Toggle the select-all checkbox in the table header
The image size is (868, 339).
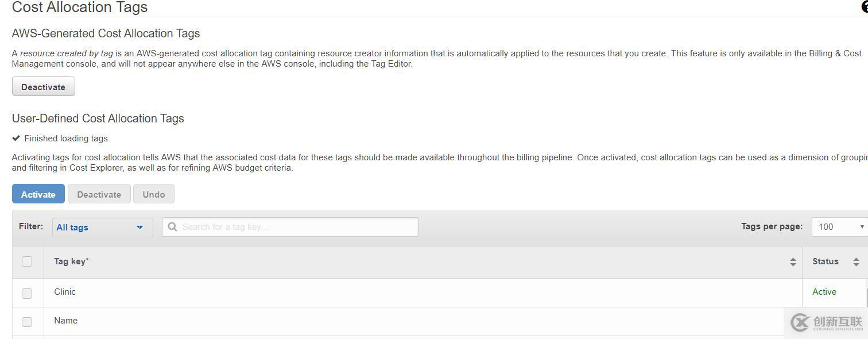[x=27, y=261]
